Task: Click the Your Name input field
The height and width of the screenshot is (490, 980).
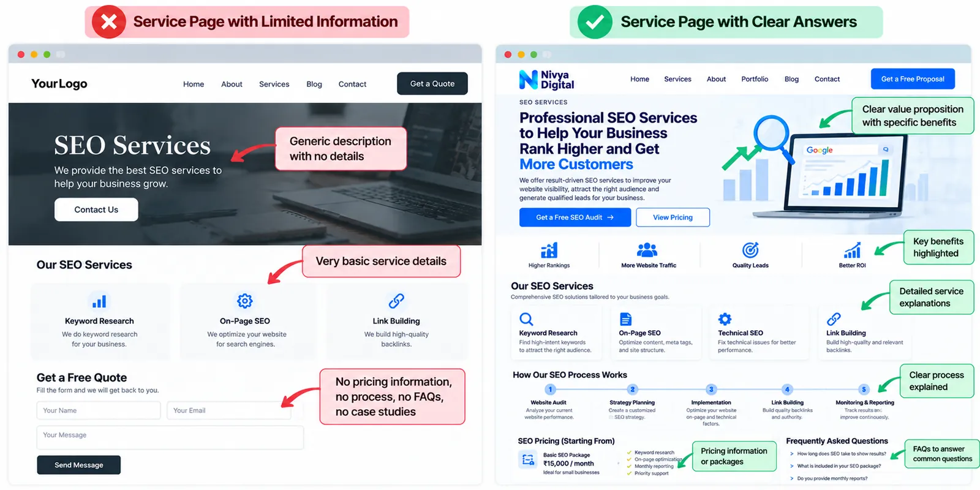Action: coord(99,410)
